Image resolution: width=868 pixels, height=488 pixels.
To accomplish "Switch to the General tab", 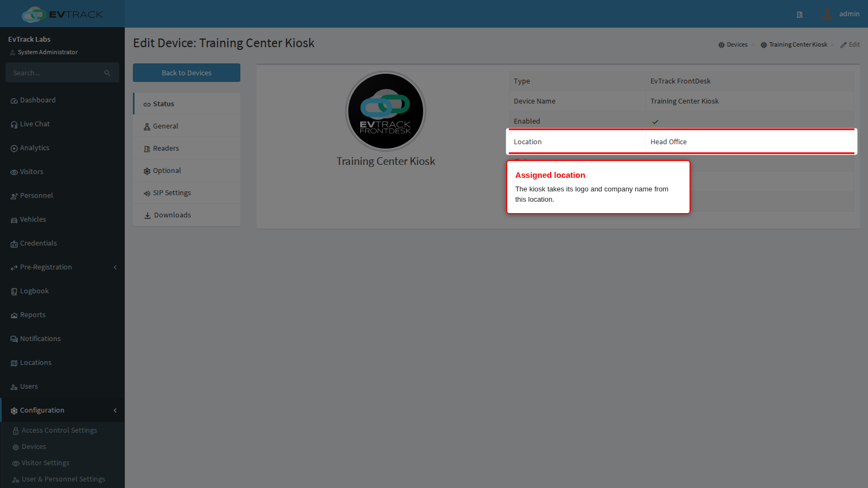I will coord(187,126).
